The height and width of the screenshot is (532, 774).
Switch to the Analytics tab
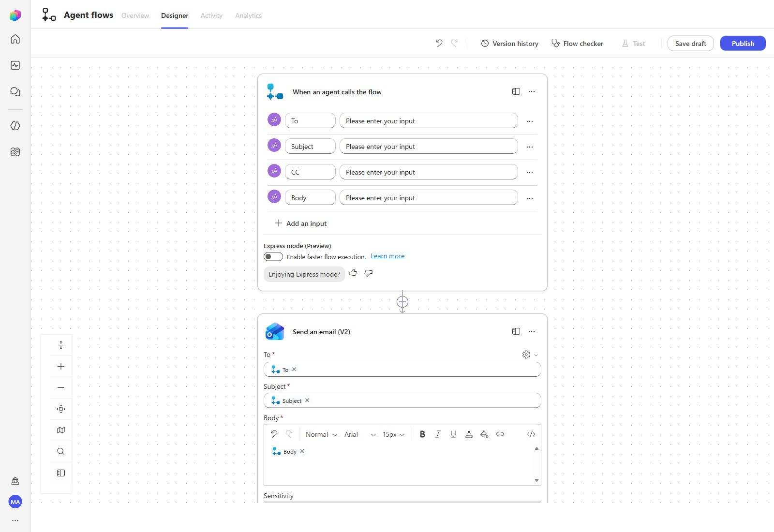(248, 15)
